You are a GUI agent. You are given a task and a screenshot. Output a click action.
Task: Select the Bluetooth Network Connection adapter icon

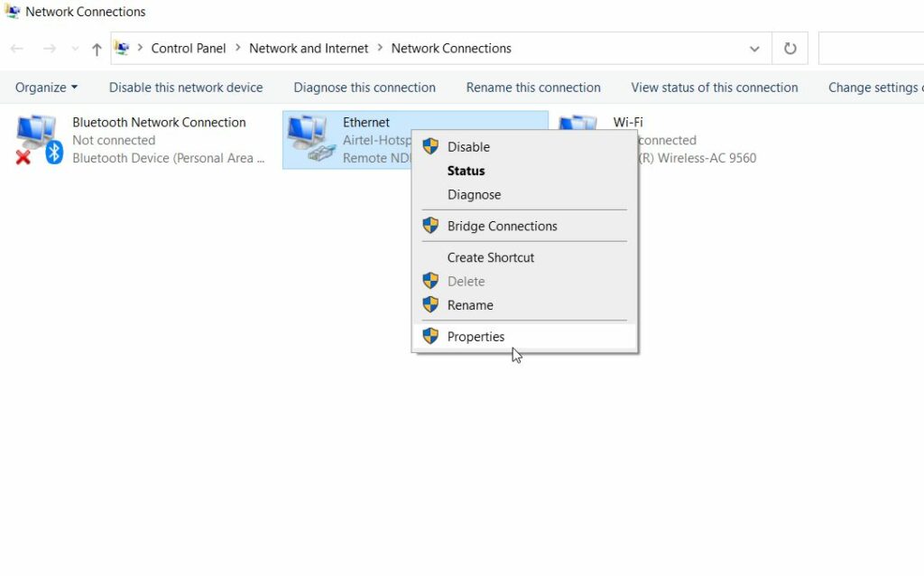pyautogui.click(x=36, y=137)
